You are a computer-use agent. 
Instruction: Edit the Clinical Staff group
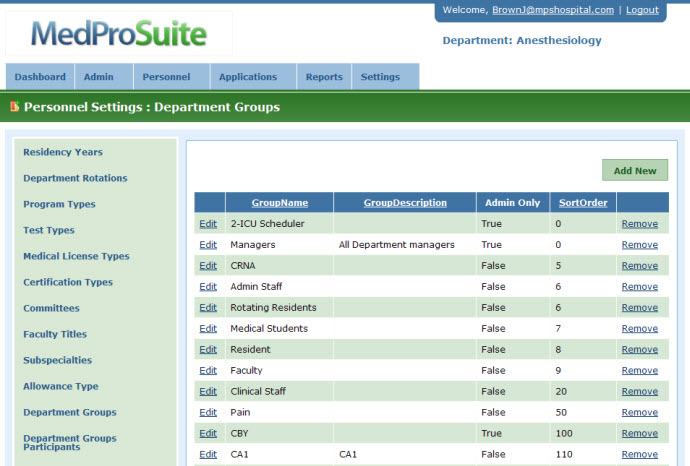pyautogui.click(x=208, y=392)
